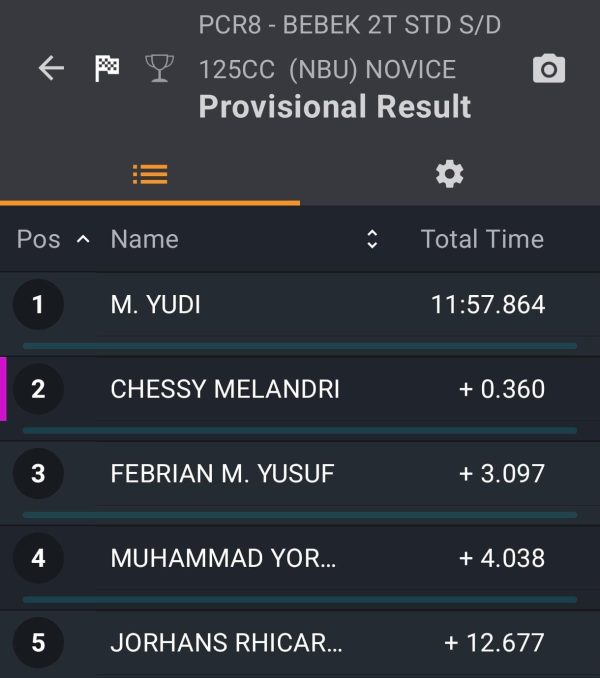Click the Name column header
This screenshot has width=600, height=678.
coord(144,239)
